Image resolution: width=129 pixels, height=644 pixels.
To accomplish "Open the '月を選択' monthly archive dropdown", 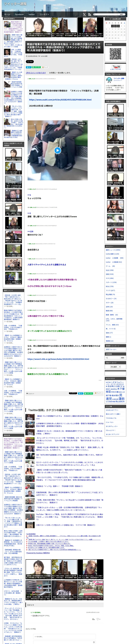I will click(x=115, y=367).
